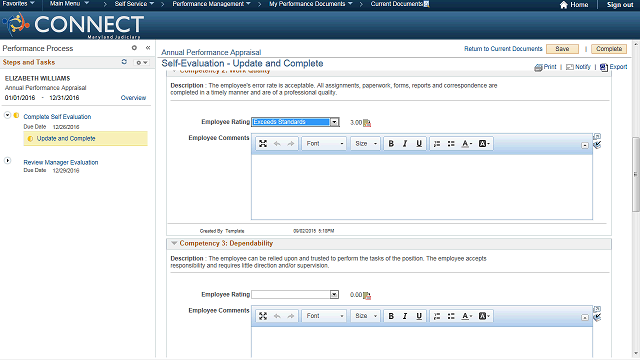This screenshot has height=360, width=640.
Task: Open the Main Menu navigation menu
Action: 69,4
